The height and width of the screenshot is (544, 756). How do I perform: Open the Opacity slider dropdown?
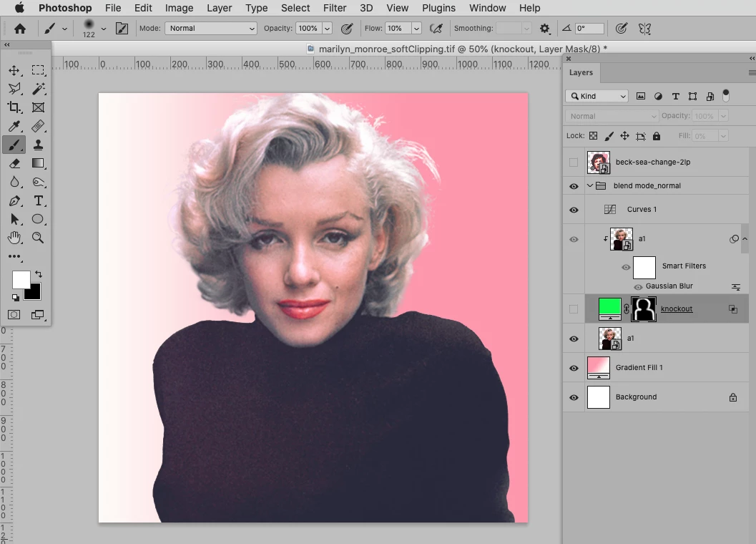(x=328, y=29)
